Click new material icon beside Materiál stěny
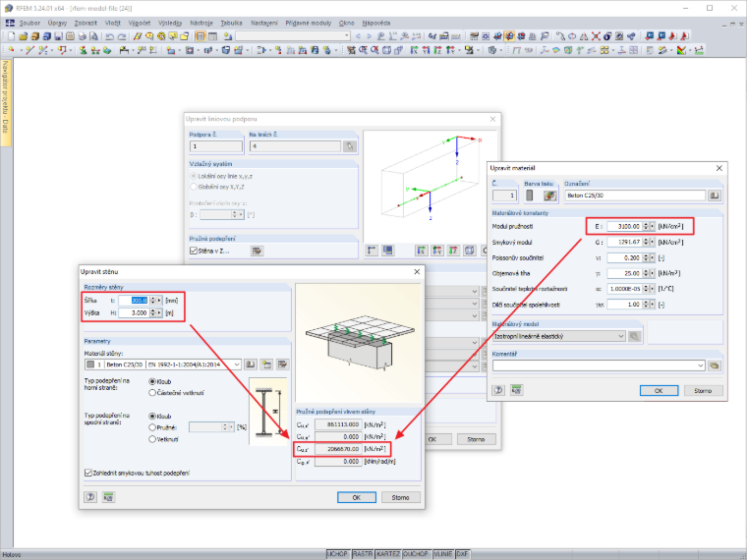 pos(266,364)
